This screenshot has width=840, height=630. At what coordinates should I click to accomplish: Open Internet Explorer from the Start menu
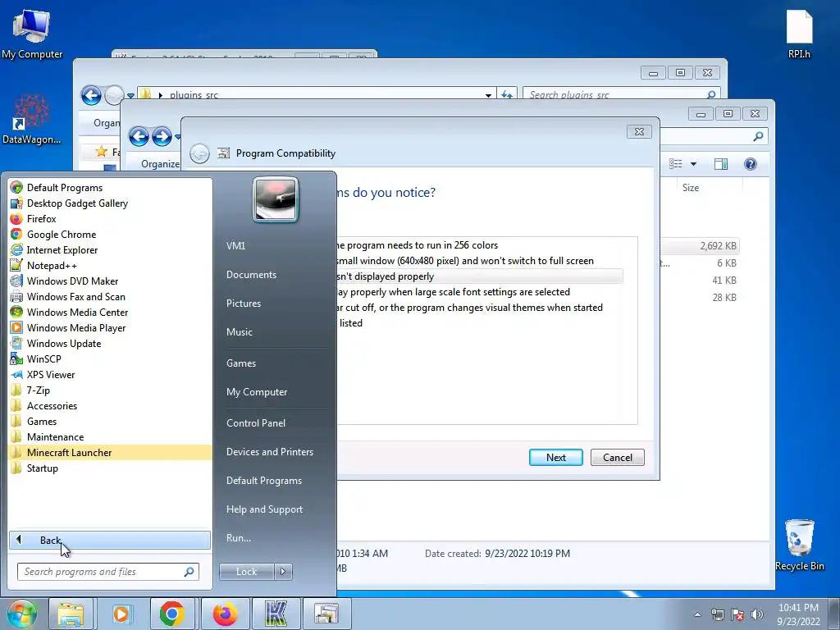pyautogui.click(x=62, y=249)
